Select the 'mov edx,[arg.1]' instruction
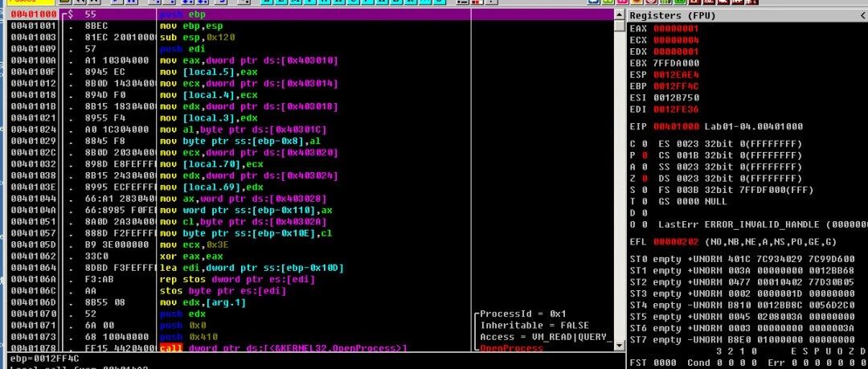868x369 pixels. coord(203,302)
